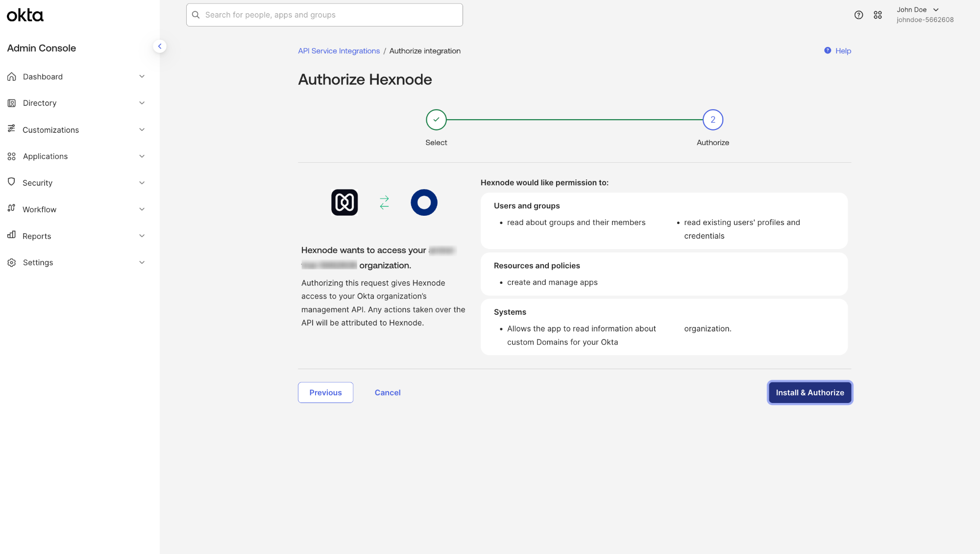Click the Okta logo
The width and height of the screenshot is (980, 554).
(25, 15)
